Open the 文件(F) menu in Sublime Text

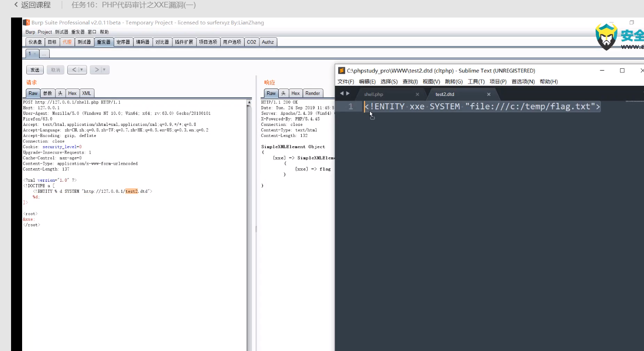point(345,82)
